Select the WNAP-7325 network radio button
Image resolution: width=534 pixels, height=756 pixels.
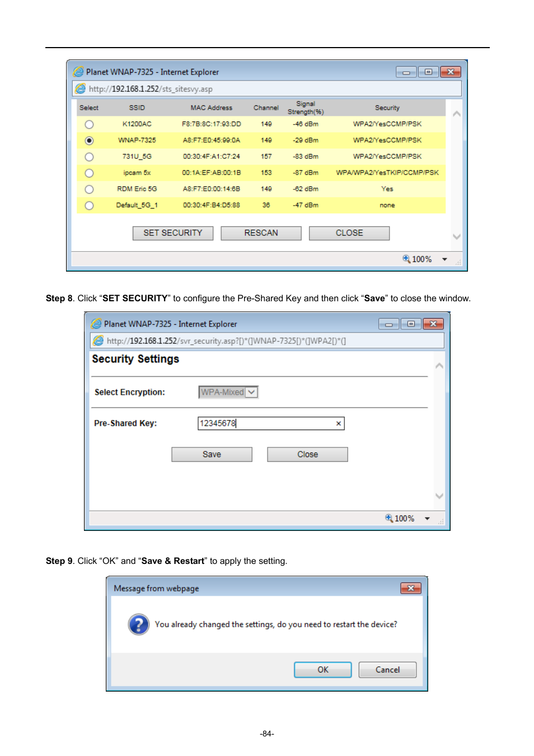tap(89, 141)
